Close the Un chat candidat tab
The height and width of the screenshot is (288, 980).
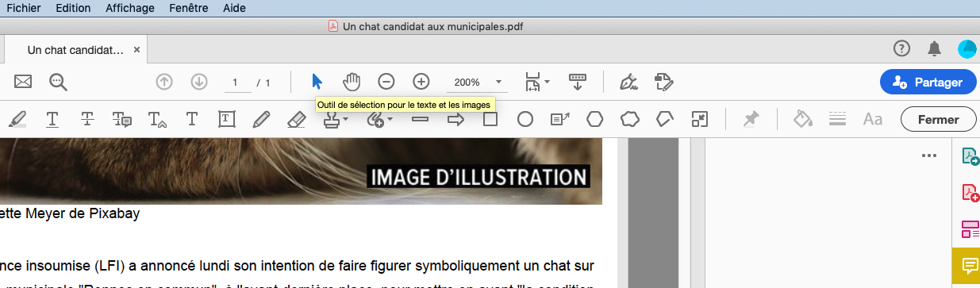pos(136,49)
